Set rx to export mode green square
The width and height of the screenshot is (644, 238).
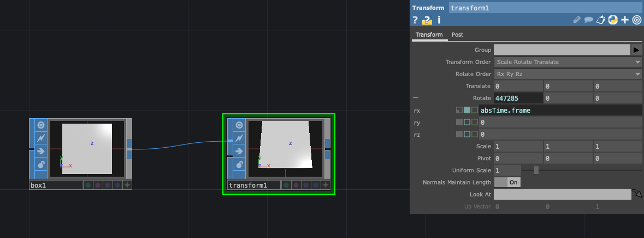point(475,110)
